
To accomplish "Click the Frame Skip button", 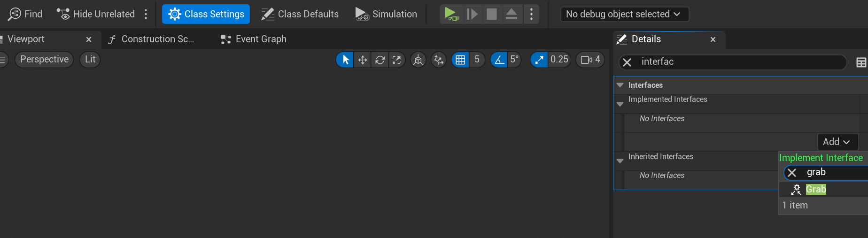I will pyautogui.click(x=472, y=14).
